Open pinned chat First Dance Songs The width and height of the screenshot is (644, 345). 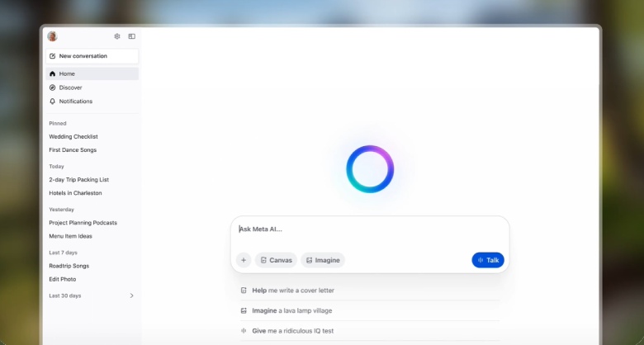[73, 150]
